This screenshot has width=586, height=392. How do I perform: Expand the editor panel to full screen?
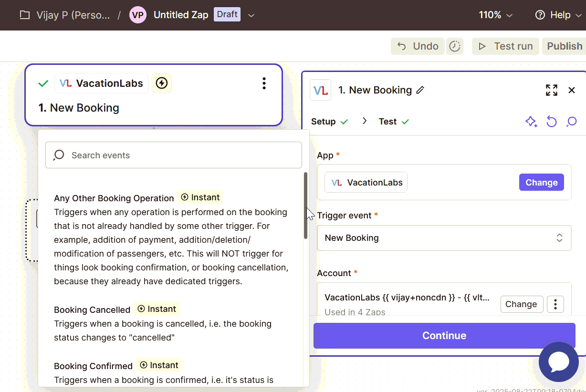551,90
